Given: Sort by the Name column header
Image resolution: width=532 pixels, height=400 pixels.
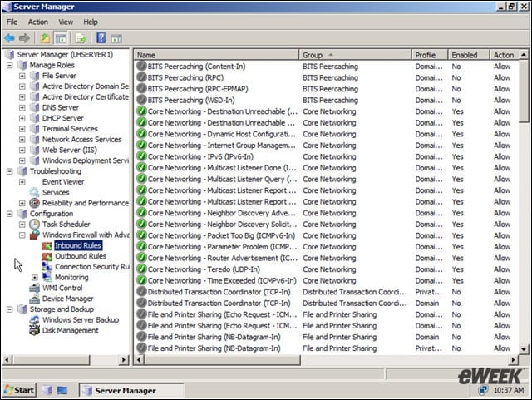Looking at the screenshot, I should (x=216, y=55).
